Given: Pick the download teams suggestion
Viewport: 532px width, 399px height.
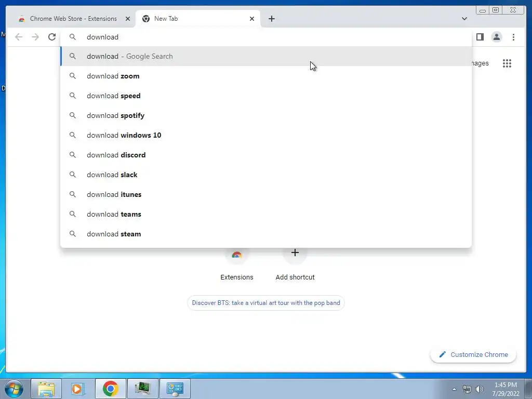Looking at the screenshot, I should (x=266, y=214).
